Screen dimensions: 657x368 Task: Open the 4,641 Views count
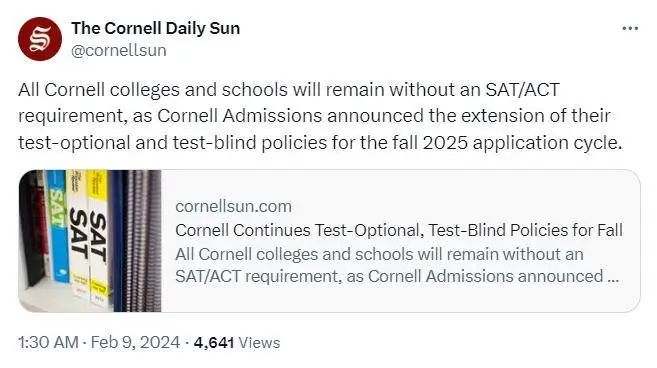[237, 342]
